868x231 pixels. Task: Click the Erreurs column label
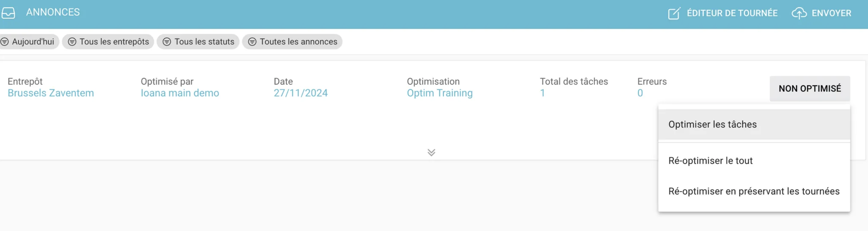coord(652,81)
